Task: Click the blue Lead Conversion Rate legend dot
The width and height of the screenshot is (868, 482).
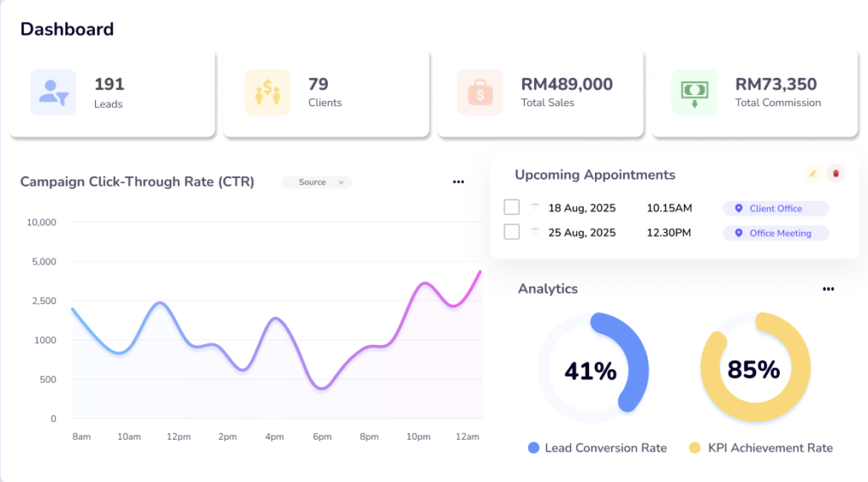Action: pos(533,448)
